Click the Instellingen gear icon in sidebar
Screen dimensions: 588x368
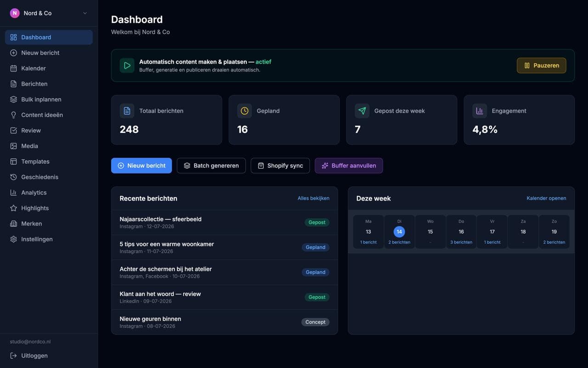13,239
